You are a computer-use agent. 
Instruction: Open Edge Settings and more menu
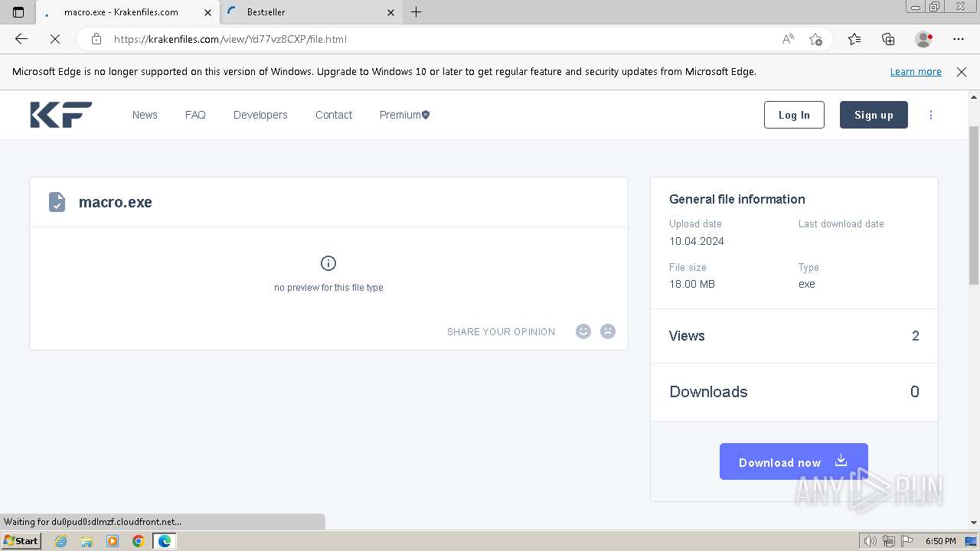(959, 39)
